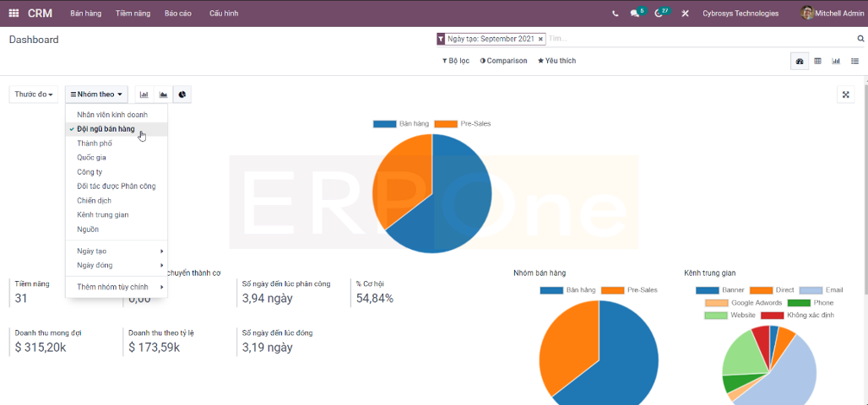The width and height of the screenshot is (868, 405).
Task: Expand Ngày tạo submenu
Action: click(x=117, y=251)
